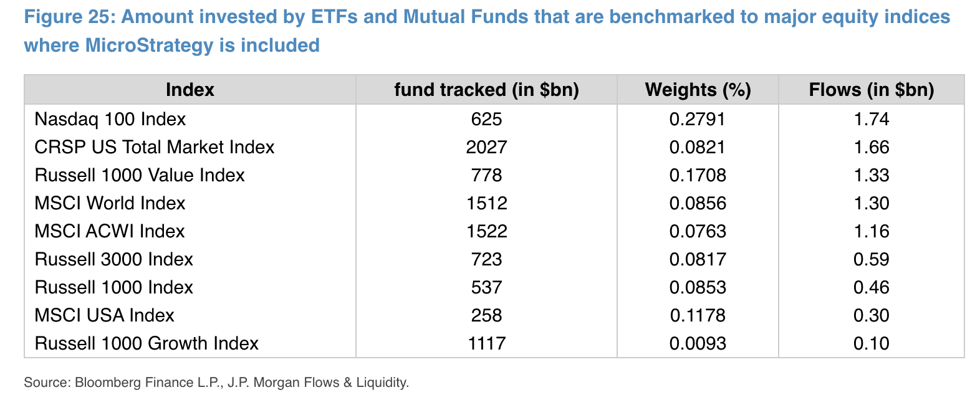Click the Russell 1000 Index row label
This screenshot has width=980, height=405.
(x=114, y=287)
